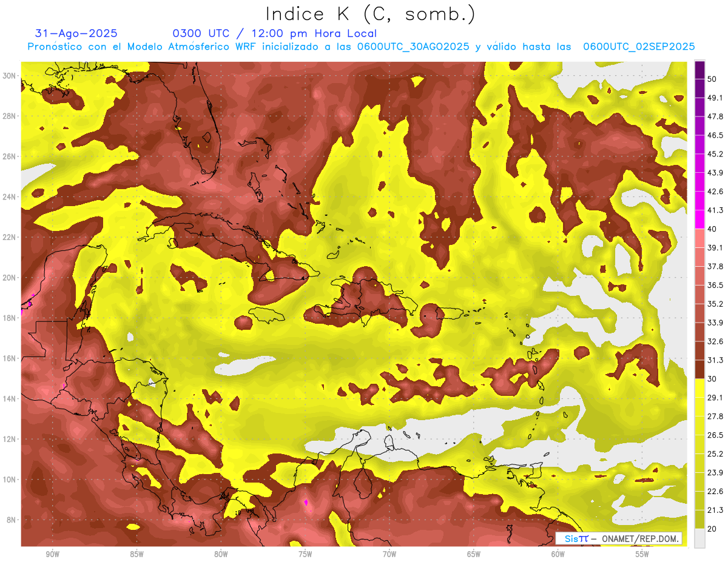Click the color bar value 27.8
Screen dimensions: 728x562
[715, 416]
